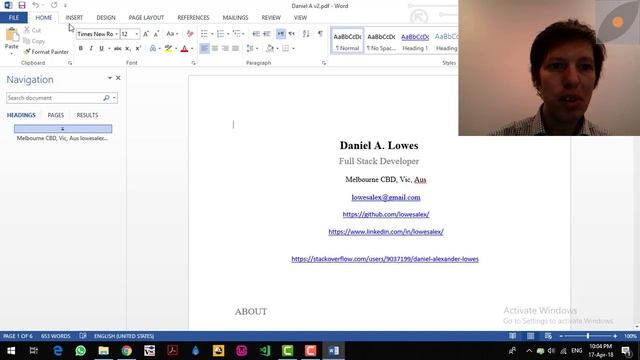
Task: Set right-to-left text direction
Action: [291, 34]
